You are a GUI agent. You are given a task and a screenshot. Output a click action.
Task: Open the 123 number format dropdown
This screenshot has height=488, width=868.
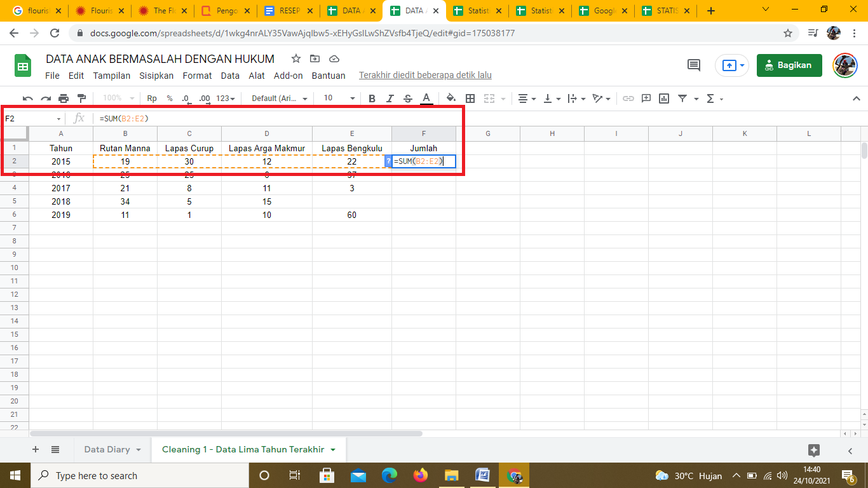point(226,98)
